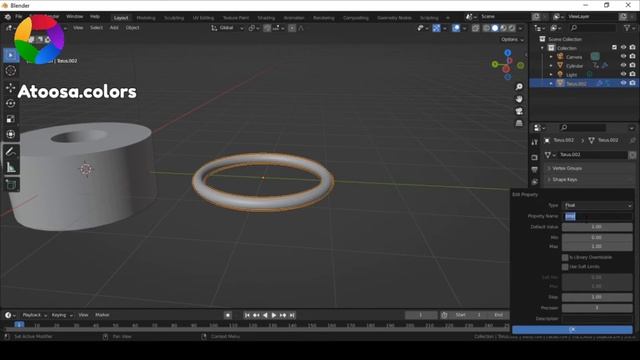
Task: Open the Blender logo menu
Action: click(7, 17)
